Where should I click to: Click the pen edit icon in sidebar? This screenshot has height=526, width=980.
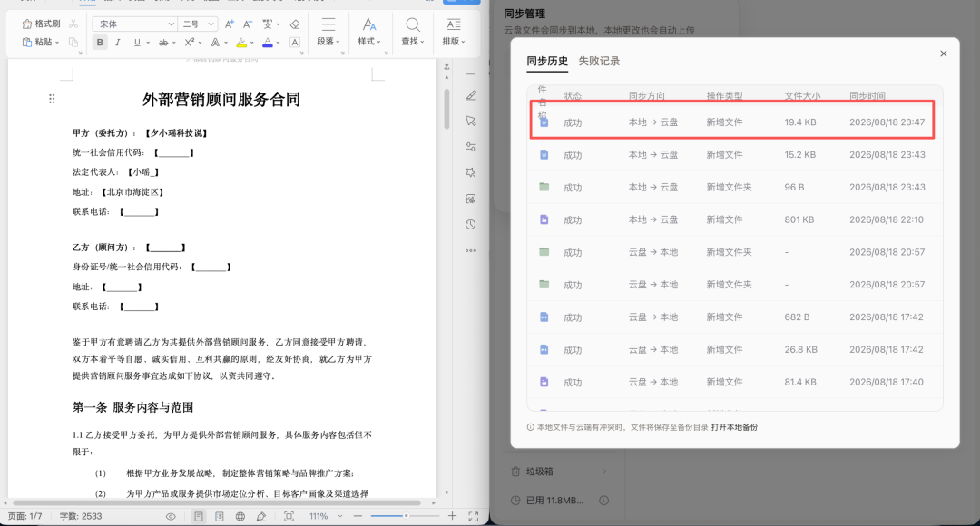tap(471, 95)
